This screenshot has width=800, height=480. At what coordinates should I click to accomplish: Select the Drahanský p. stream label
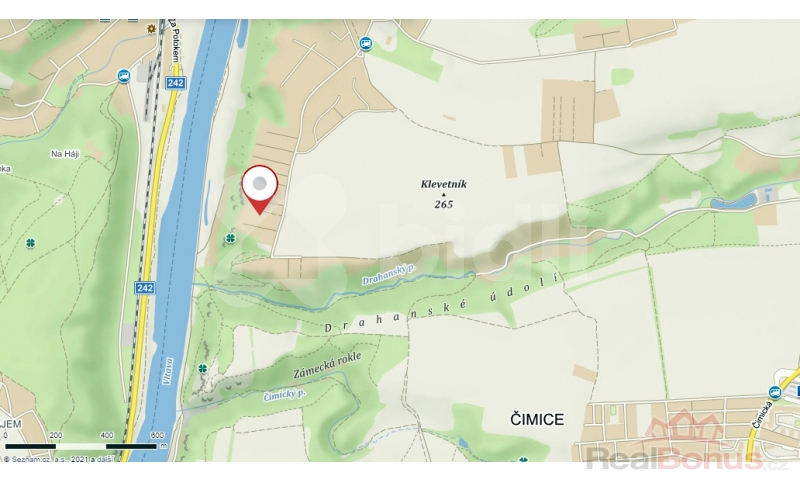tap(389, 275)
